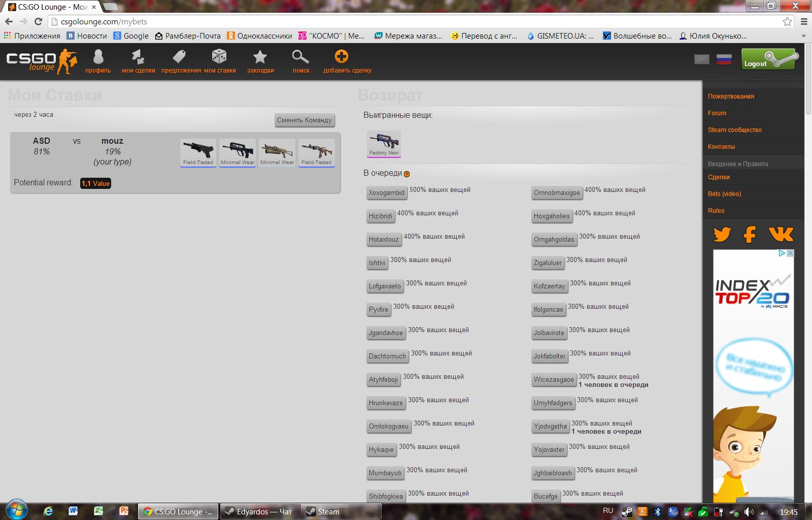Click the AdChoices triangle icon
This screenshot has width=812, height=520.
click(x=783, y=253)
